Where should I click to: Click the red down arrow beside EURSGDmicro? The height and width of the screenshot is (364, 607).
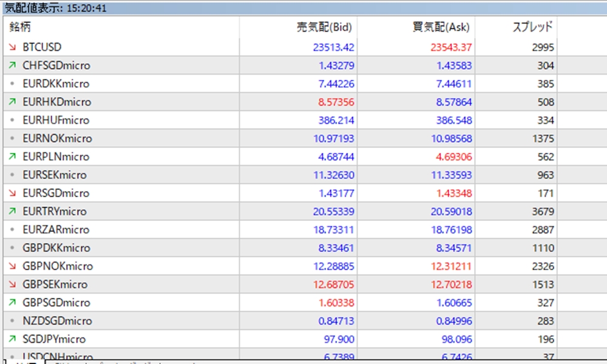12,193
